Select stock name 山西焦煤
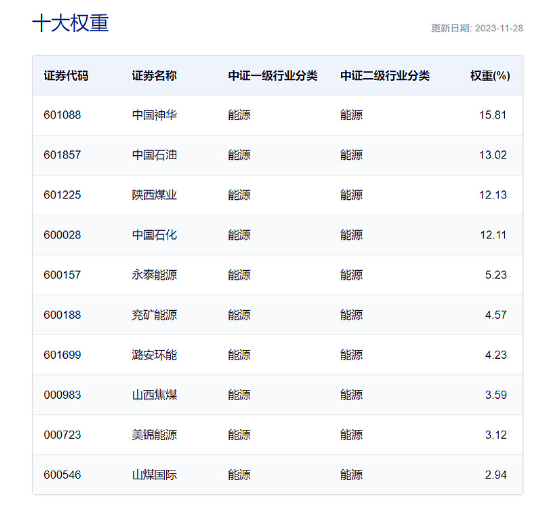The width and height of the screenshot is (543, 515). click(x=154, y=395)
